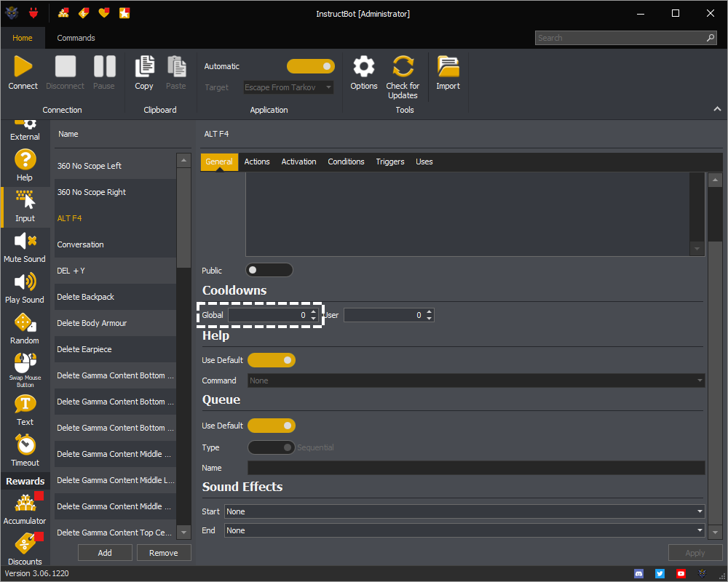The height and width of the screenshot is (582, 728).
Task: Switch to the Uses tab
Action: (x=424, y=162)
